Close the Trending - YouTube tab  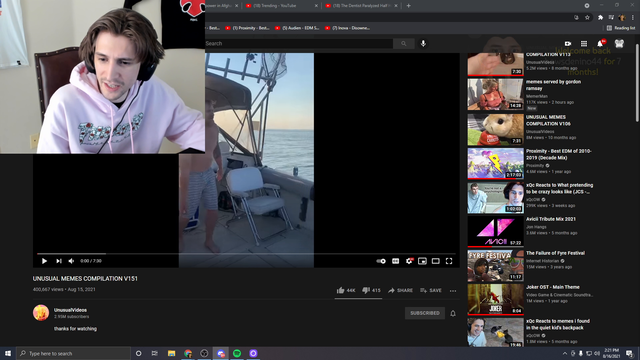316,6
